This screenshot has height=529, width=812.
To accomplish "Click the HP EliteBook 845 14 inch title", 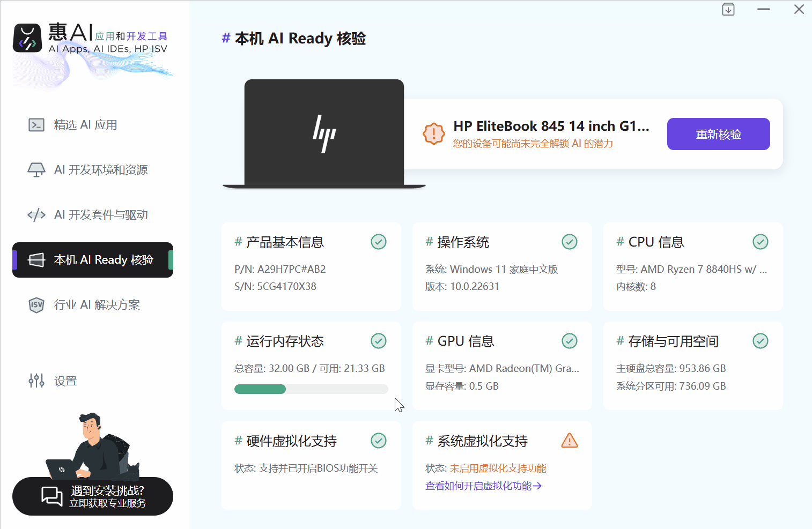I will (x=551, y=126).
